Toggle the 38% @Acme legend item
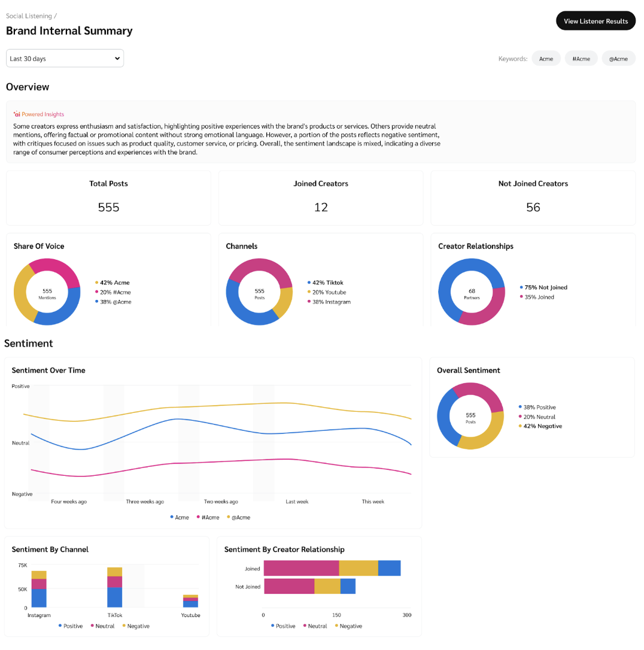The height and width of the screenshot is (650, 644). coord(113,302)
